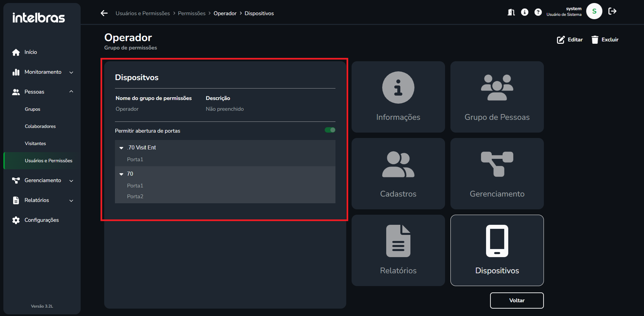
Task: Click the back arrow icon in breadcrumb
Action: [x=104, y=13]
